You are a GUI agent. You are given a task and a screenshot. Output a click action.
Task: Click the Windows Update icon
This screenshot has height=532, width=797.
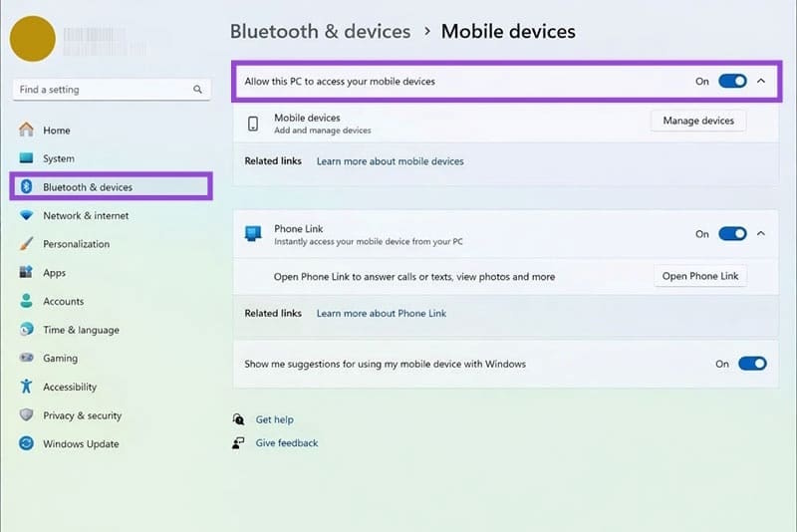26,444
